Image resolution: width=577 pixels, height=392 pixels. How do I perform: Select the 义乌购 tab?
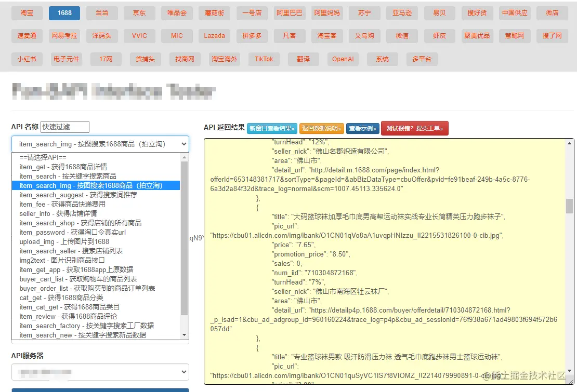(365, 36)
